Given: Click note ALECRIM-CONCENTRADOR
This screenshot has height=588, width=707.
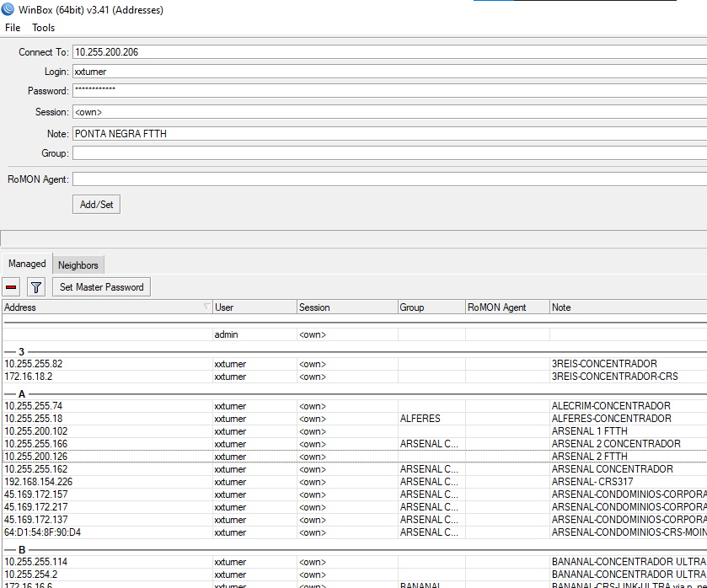Looking at the screenshot, I should pyautogui.click(x=611, y=406).
